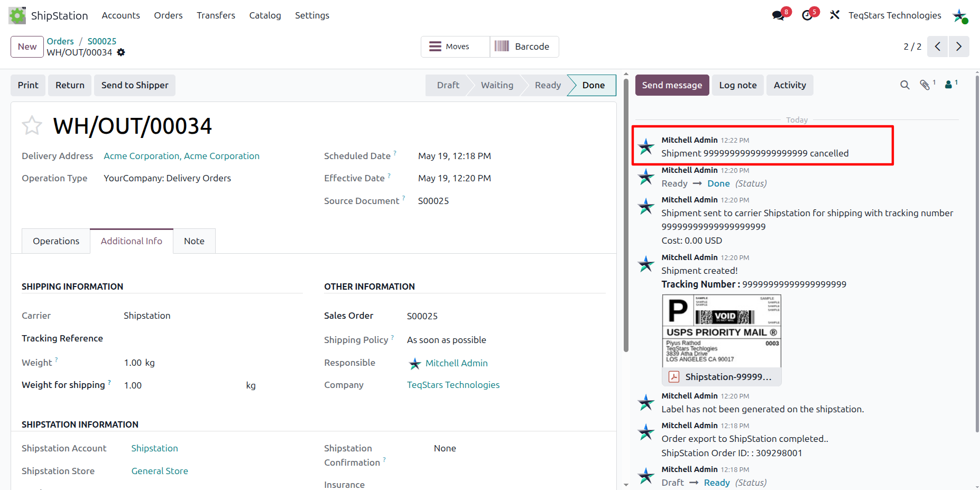Click the Send to Shipper button

tap(135, 85)
